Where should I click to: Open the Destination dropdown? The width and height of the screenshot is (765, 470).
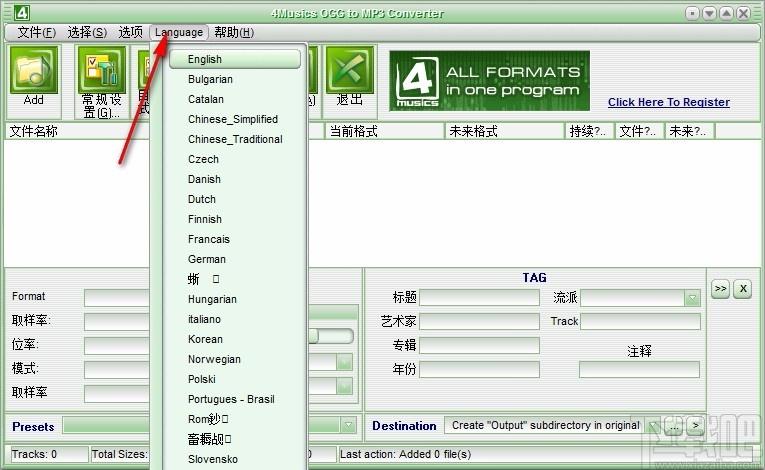point(653,426)
